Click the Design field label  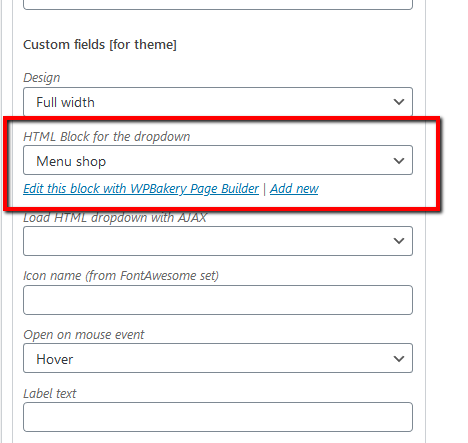pyautogui.click(x=42, y=78)
